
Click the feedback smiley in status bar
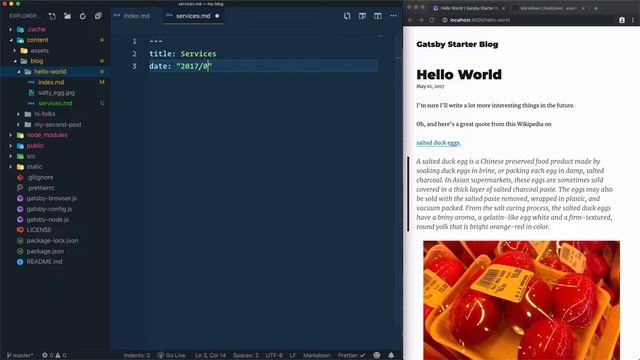377,356
